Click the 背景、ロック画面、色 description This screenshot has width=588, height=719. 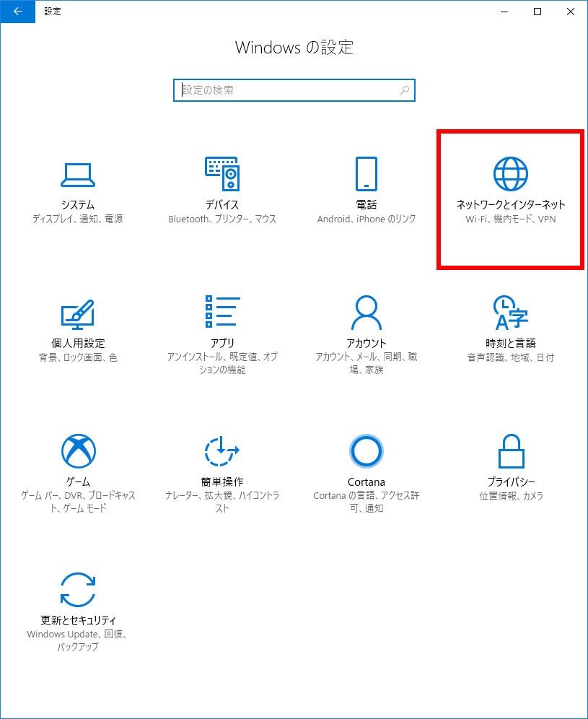(x=78, y=357)
